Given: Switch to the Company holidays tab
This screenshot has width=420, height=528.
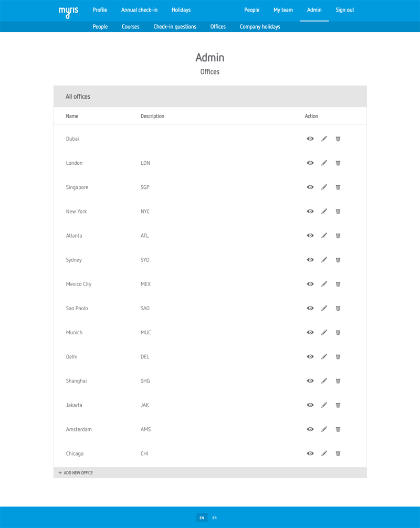Looking at the screenshot, I should [x=260, y=27].
